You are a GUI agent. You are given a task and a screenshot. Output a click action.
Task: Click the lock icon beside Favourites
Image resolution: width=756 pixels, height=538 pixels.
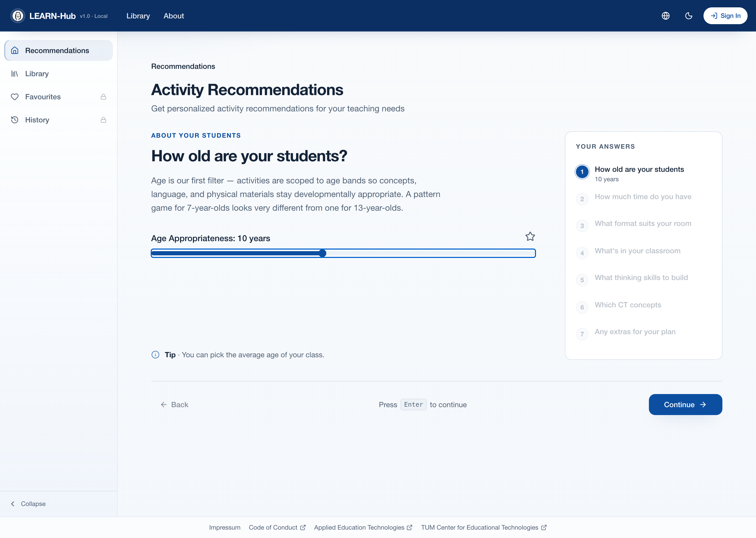103,97
